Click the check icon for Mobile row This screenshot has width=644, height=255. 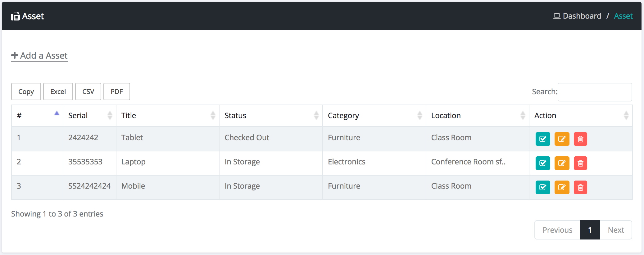point(542,187)
